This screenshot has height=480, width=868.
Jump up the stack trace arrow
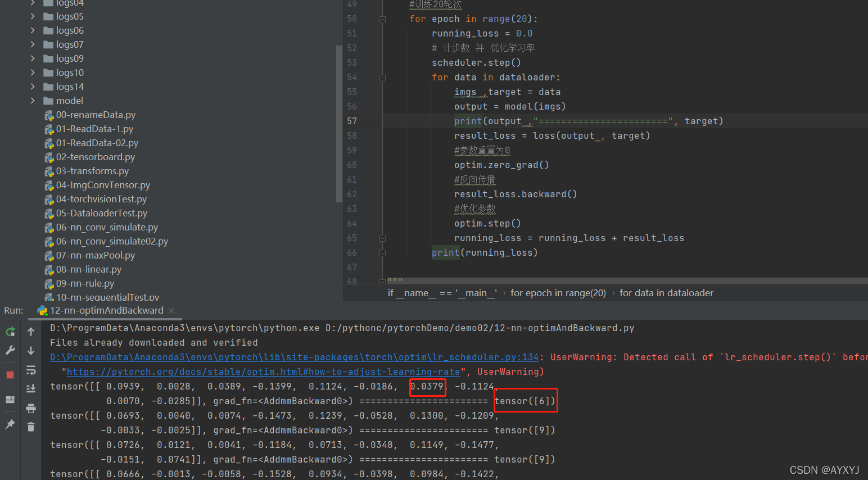31,332
